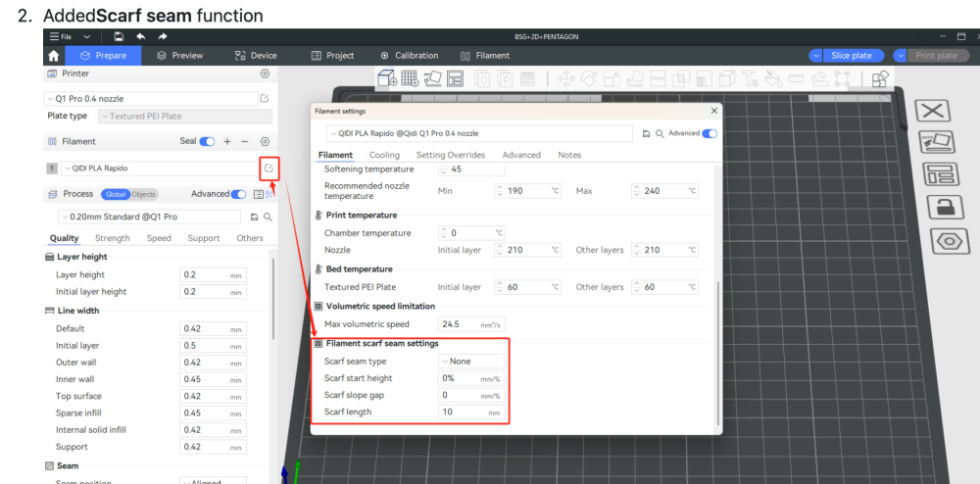Click the plate settings hexagon icon
Image resolution: width=980 pixels, height=484 pixels.
coord(933,240)
